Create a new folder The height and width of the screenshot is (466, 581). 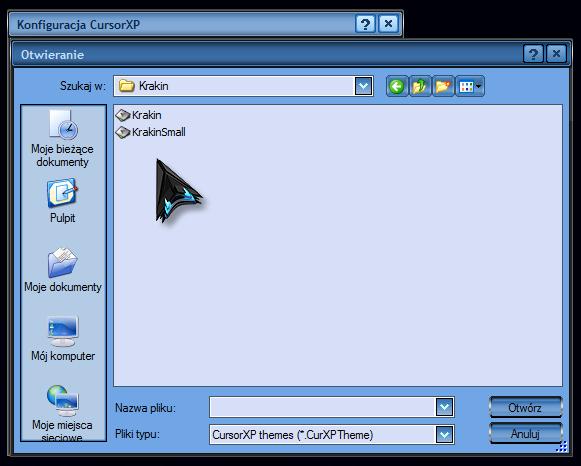coord(443,87)
